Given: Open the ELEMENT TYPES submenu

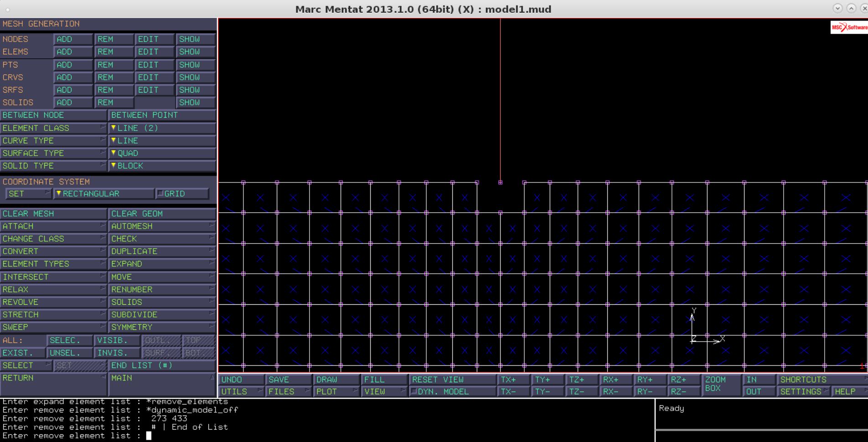Looking at the screenshot, I should [x=53, y=264].
